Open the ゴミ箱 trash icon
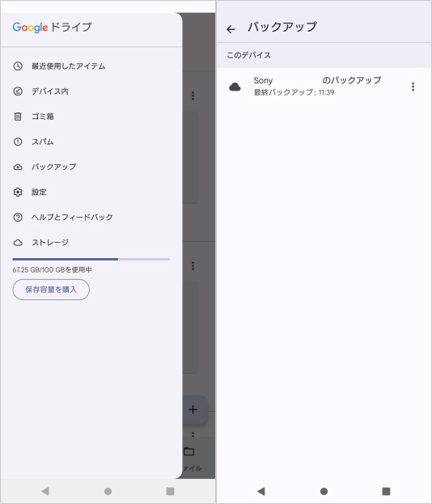Viewport: 432px width, 504px height. tap(18, 116)
